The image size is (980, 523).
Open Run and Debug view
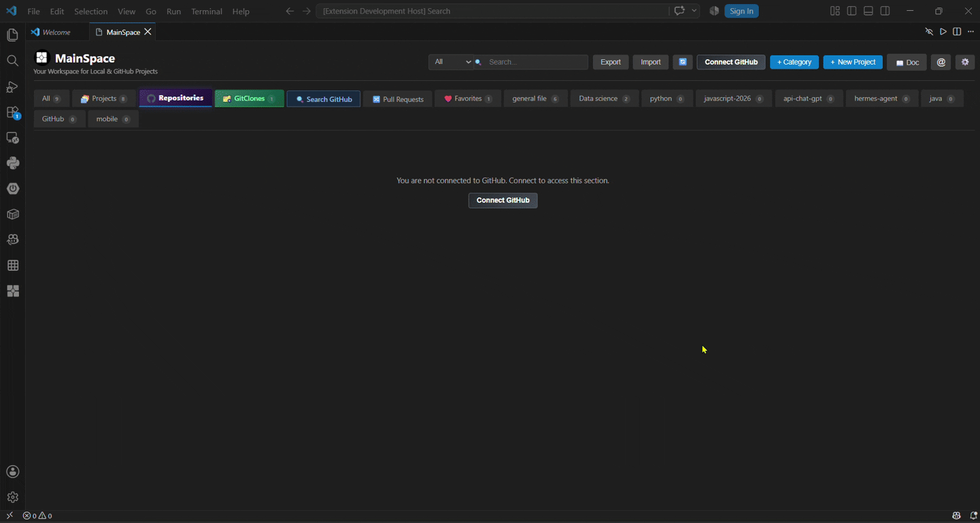[12, 87]
